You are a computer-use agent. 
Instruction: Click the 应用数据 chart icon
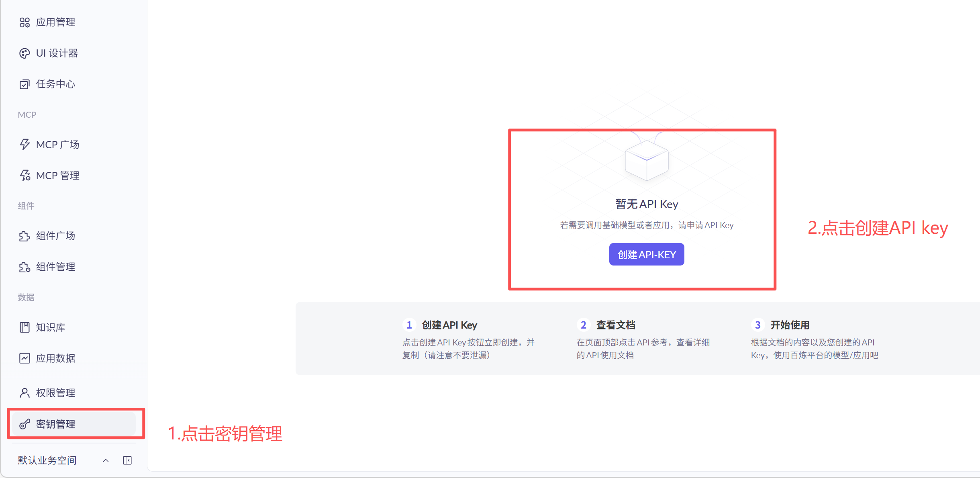[24, 358]
